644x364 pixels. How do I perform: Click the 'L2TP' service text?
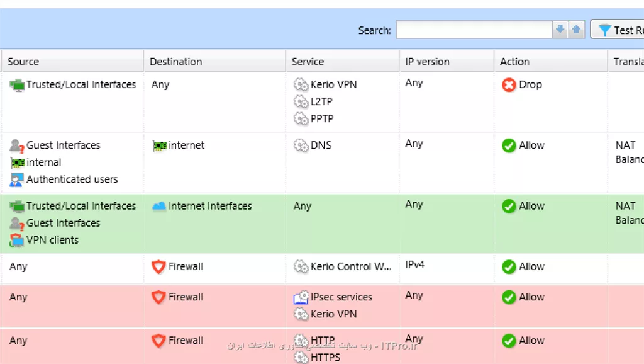click(x=321, y=101)
